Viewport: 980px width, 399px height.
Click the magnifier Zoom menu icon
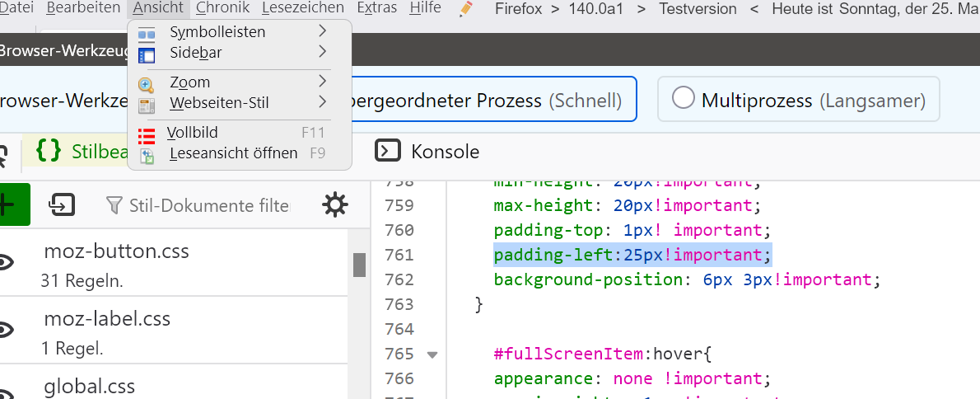[147, 85]
